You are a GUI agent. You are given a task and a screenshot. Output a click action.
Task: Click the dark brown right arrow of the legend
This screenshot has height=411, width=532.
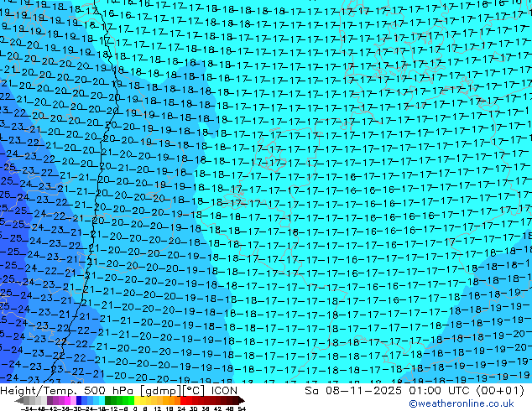(x=241, y=401)
